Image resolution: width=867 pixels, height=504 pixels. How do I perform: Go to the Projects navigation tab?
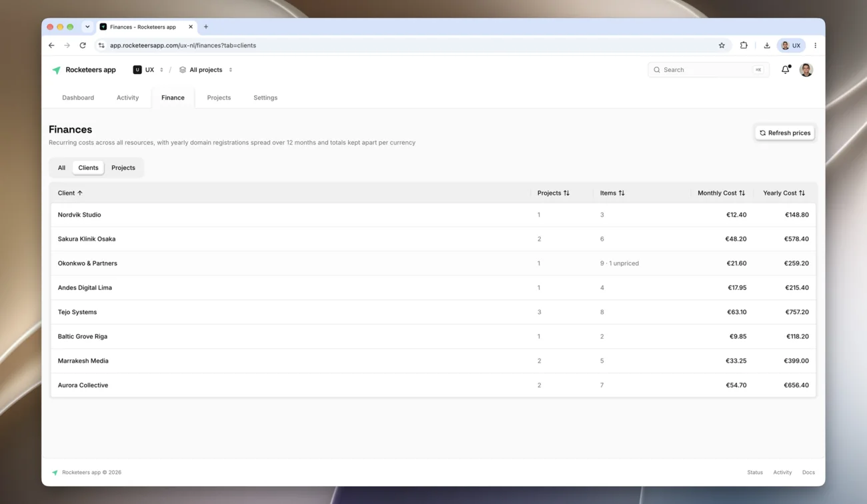coord(219,97)
